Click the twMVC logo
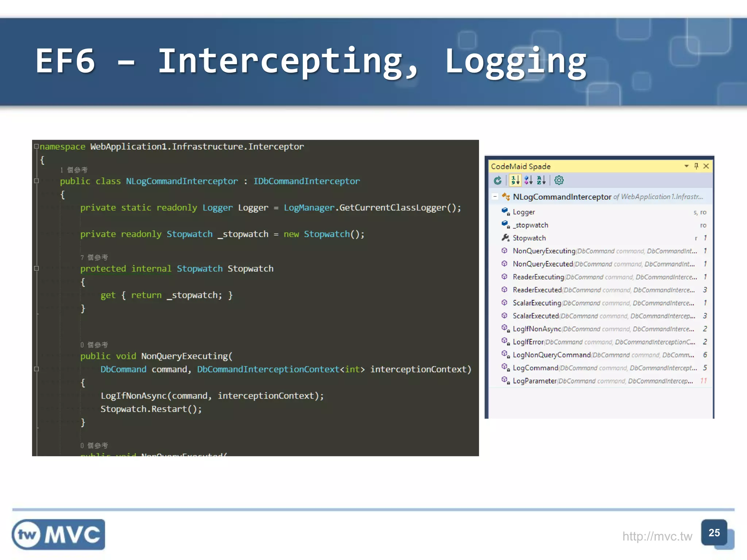The height and width of the screenshot is (560, 747). coord(58,534)
